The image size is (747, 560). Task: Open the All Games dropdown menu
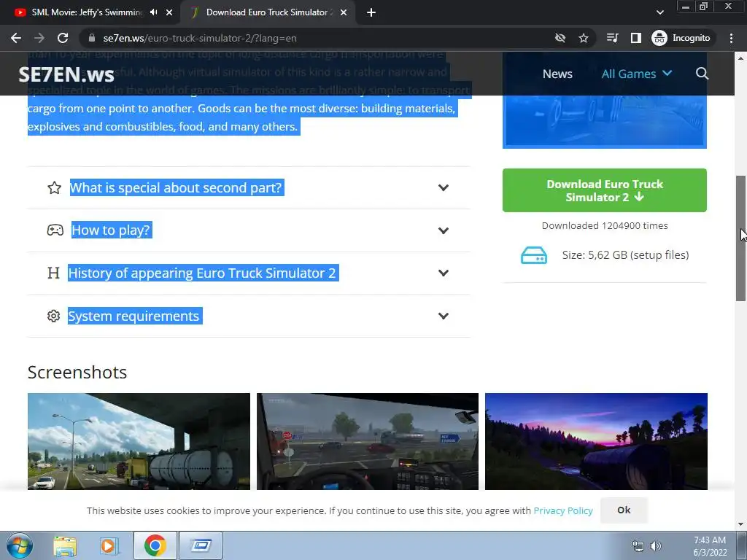coord(636,74)
